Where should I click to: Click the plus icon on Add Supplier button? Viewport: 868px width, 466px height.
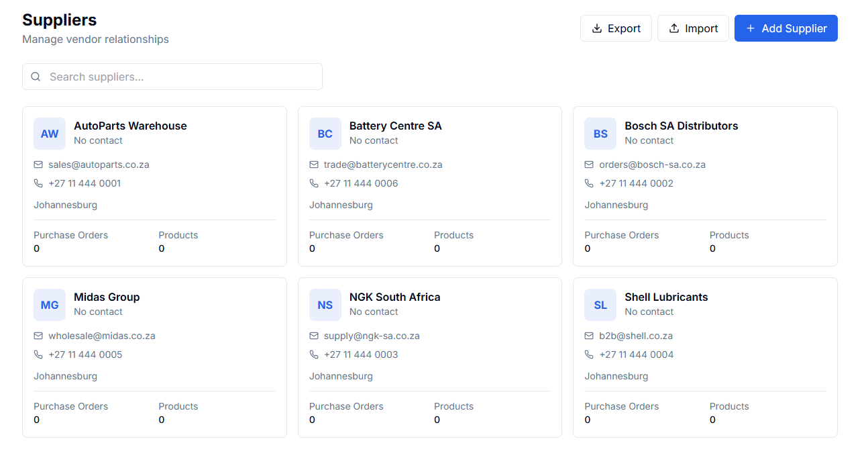coord(750,28)
